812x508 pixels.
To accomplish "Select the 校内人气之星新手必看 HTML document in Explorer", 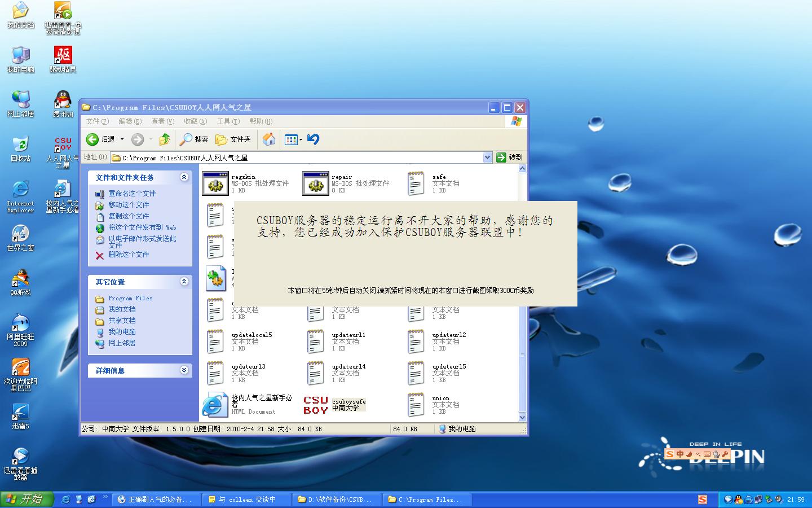I will (x=215, y=405).
